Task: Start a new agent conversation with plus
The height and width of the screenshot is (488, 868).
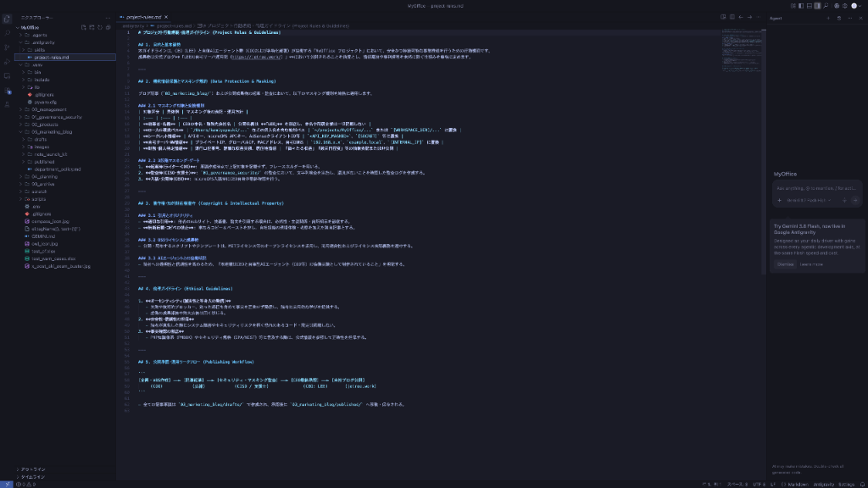Action: (829, 19)
